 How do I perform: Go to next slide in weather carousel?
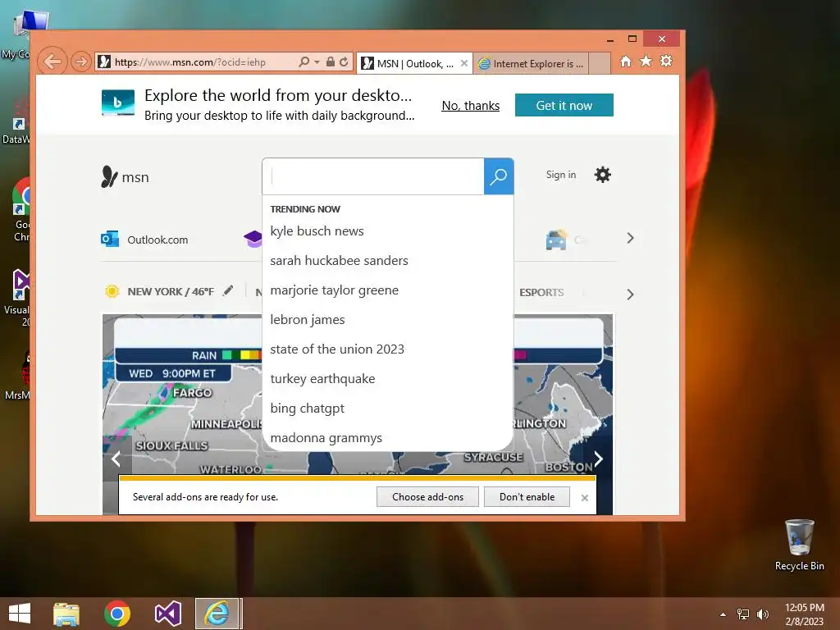point(598,459)
